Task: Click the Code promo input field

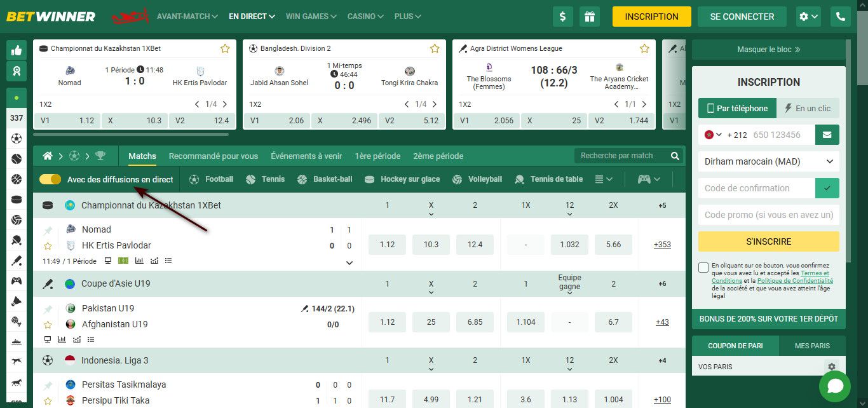Action: (768, 215)
